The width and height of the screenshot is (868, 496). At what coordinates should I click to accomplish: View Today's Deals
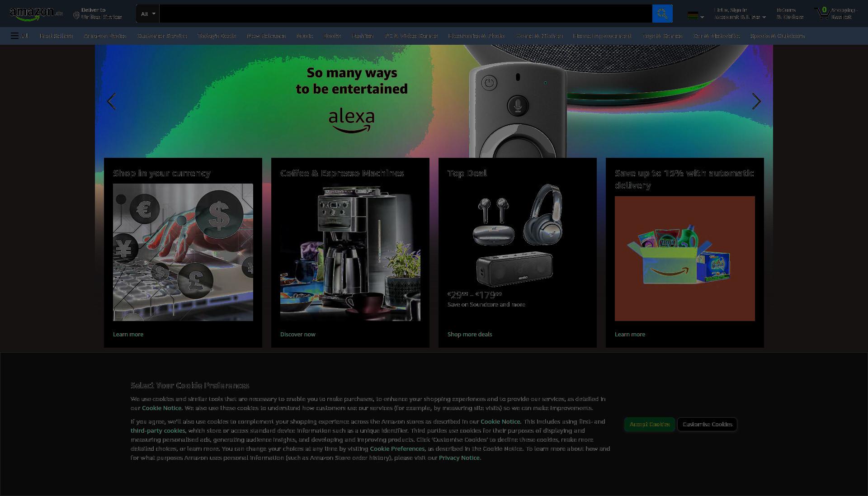(x=217, y=36)
